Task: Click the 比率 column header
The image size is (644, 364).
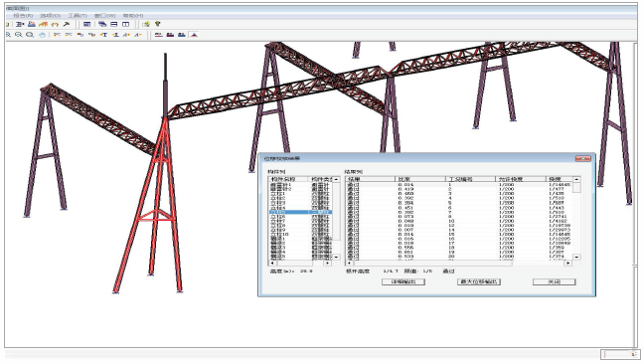Action: pyautogui.click(x=419, y=179)
